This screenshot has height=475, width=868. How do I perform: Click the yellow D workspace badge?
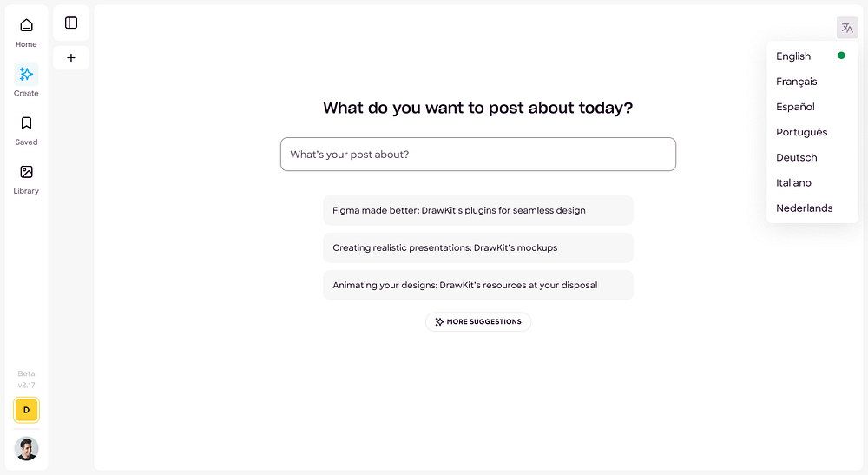click(26, 410)
